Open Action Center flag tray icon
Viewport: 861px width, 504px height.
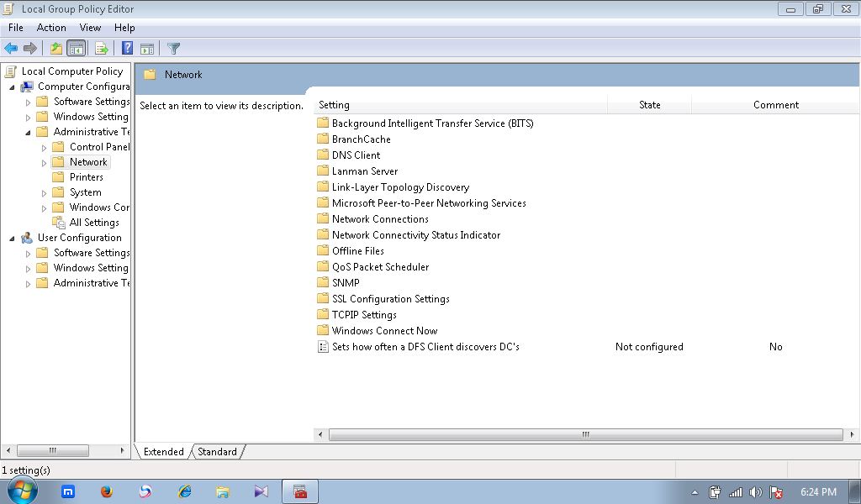776,492
